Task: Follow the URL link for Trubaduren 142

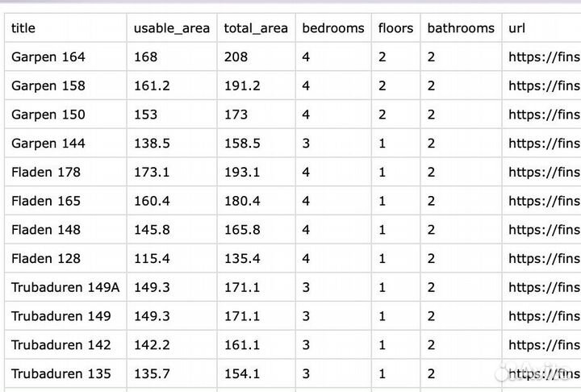Action: click(544, 345)
